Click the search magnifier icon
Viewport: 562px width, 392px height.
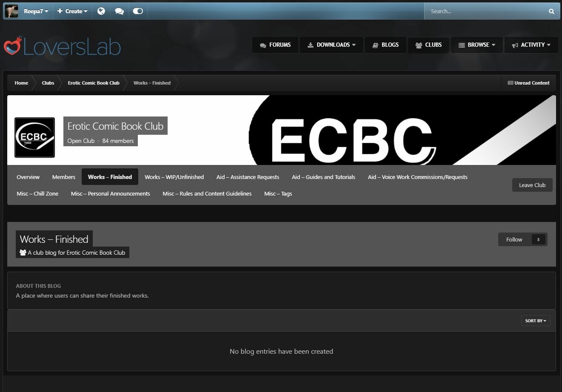coord(551,11)
